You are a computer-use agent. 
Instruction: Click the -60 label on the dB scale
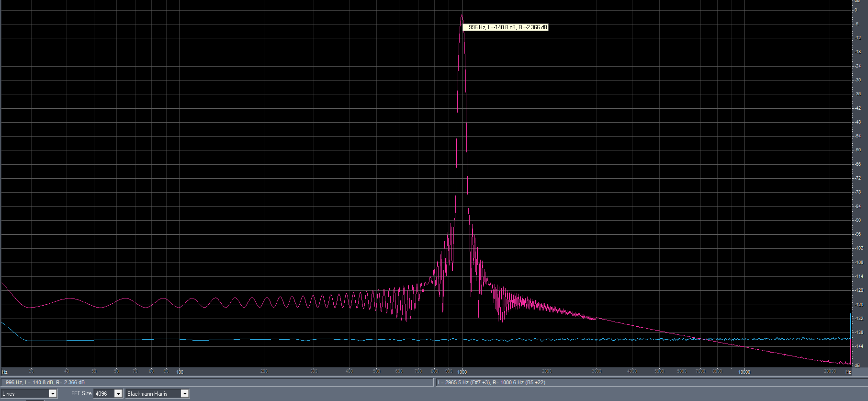pyautogui.click(x=858, y=150)
